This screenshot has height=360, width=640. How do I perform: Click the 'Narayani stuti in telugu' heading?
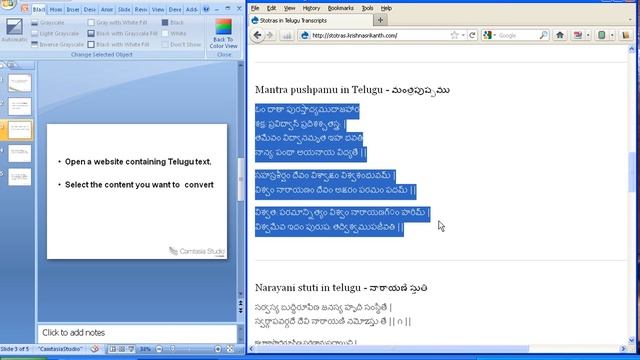point(341,288)
